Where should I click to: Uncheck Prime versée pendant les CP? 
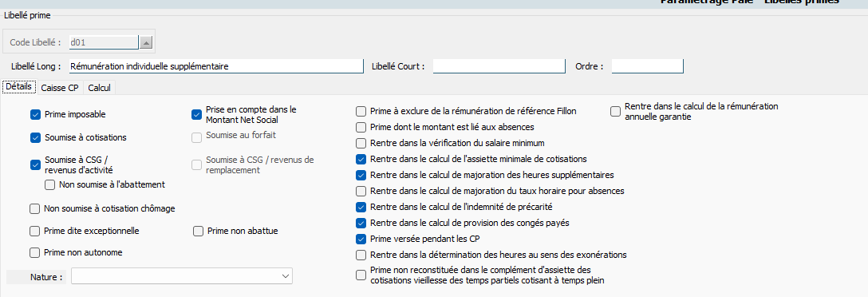(x=361, y=240)
